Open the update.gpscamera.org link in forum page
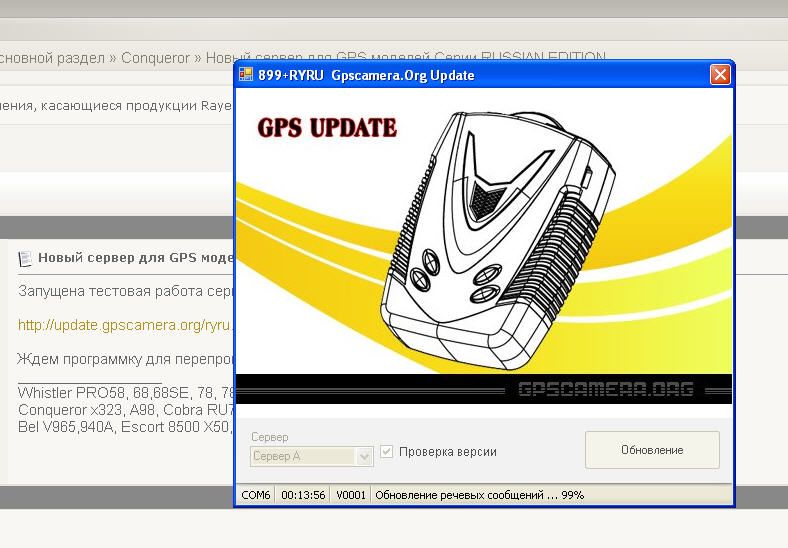This screenshot has height=548, width=788. (126, 325)
